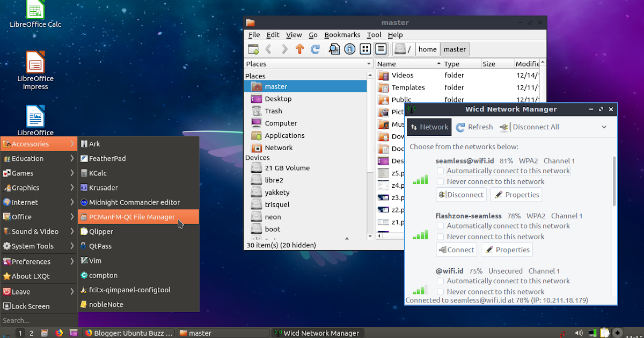Click the Up arrow navigation icon
This screenshot has width=644, height=338.
[x=300, y=49]
